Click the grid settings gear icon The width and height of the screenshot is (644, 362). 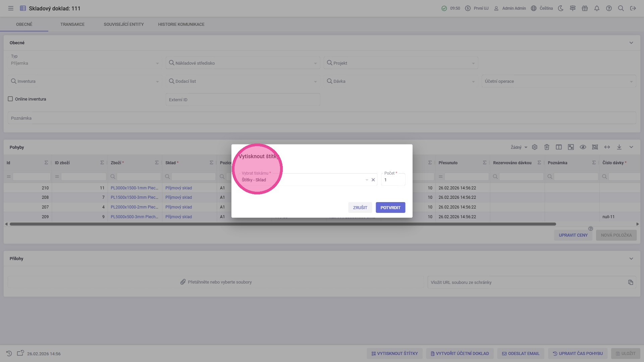(x=535, y=147)
